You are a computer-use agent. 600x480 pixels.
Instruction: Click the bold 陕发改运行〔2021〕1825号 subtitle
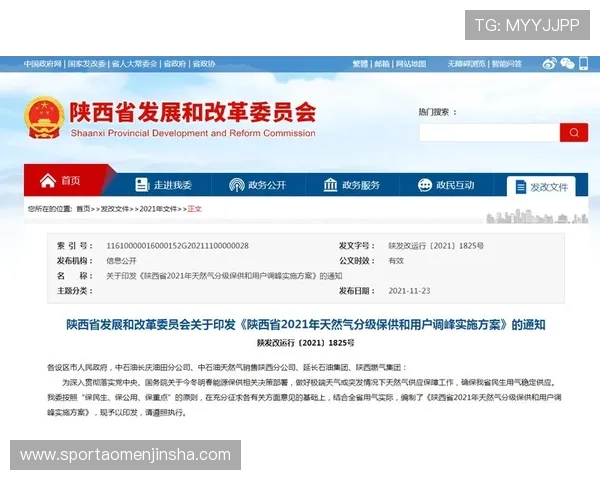tap(305, 343)
